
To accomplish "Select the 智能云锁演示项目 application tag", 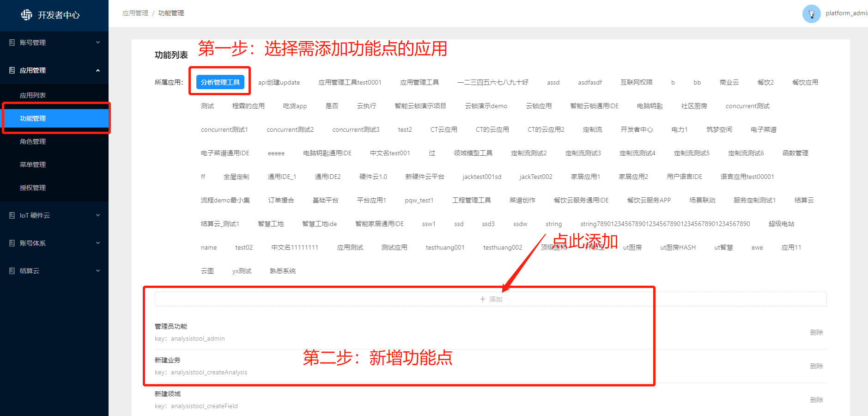I will pyautogui.click(x=420, y=106).
